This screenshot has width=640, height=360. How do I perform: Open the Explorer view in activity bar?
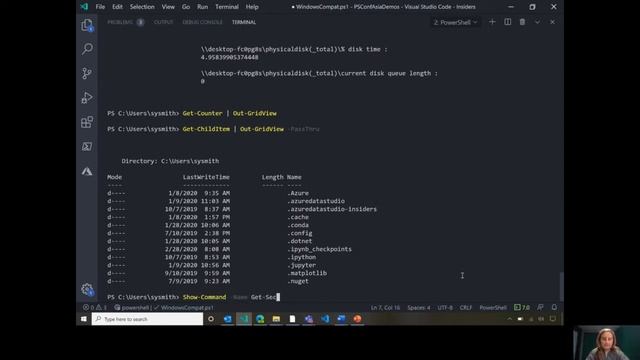tap(87, 25)
